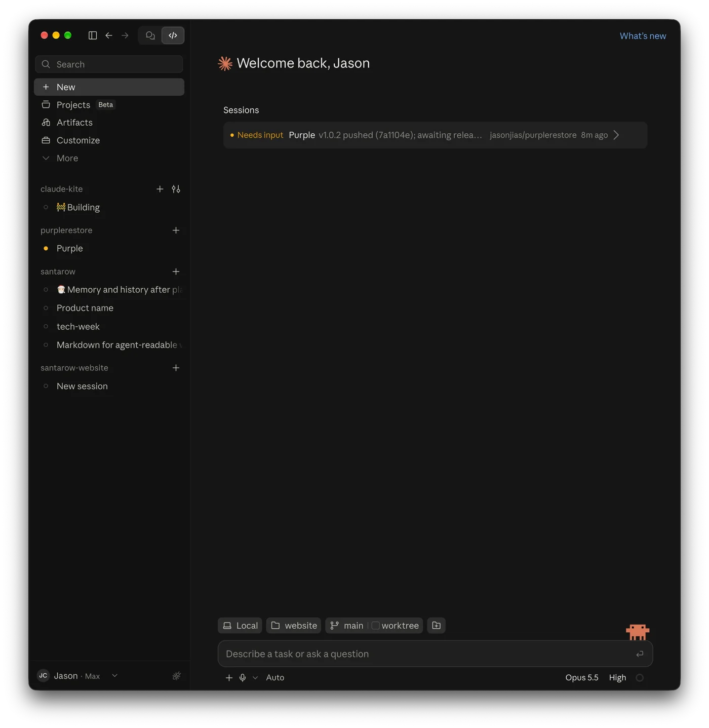Open Artifacts in the sidebar
This screenshot has height=728, width=709.
(x=109, y=123)
